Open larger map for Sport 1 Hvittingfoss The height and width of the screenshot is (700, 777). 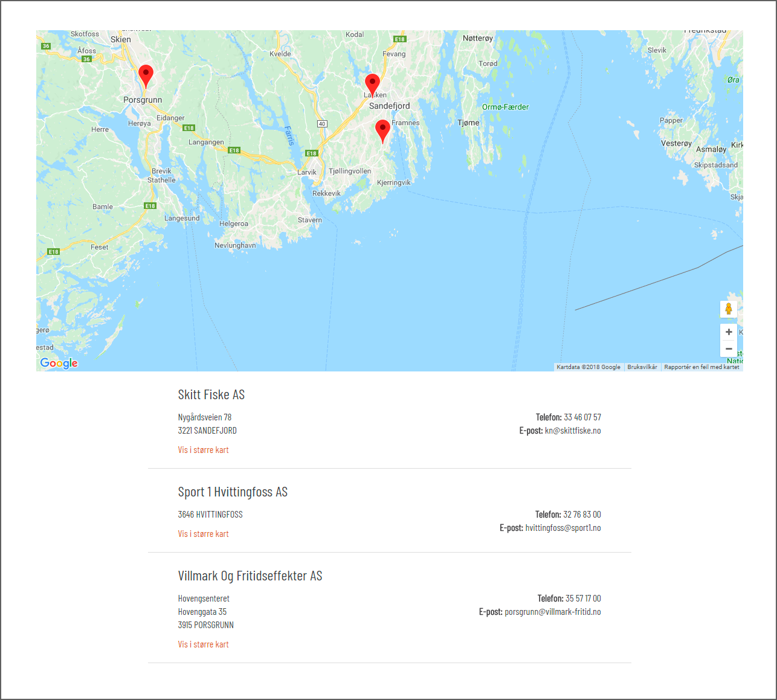pyautogui.click(x=203, y=534)
